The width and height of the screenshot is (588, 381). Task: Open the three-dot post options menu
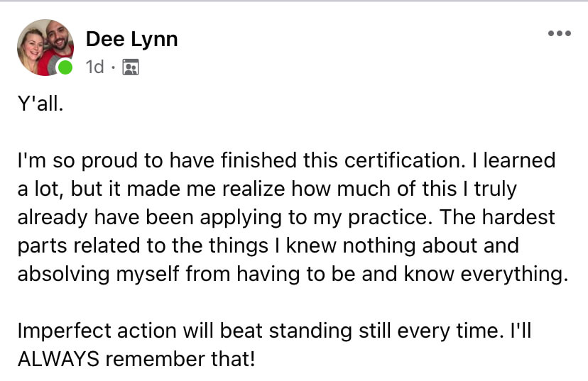559,33
